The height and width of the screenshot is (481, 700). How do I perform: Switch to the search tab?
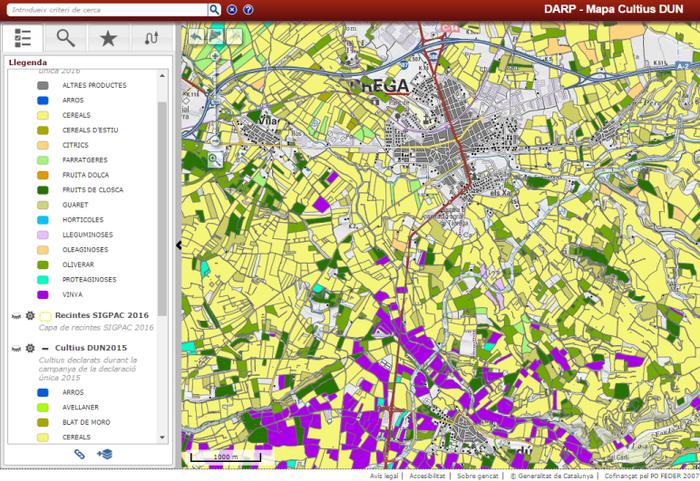tap(66, 38)
